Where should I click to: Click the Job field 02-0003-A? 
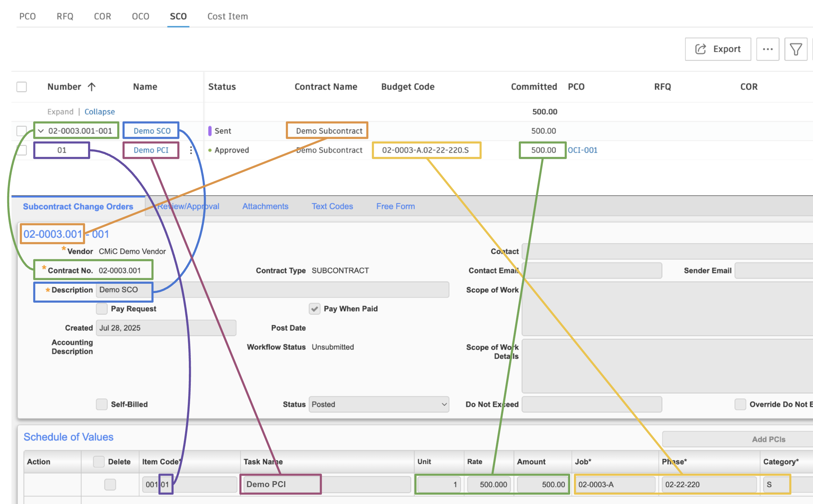615,484
